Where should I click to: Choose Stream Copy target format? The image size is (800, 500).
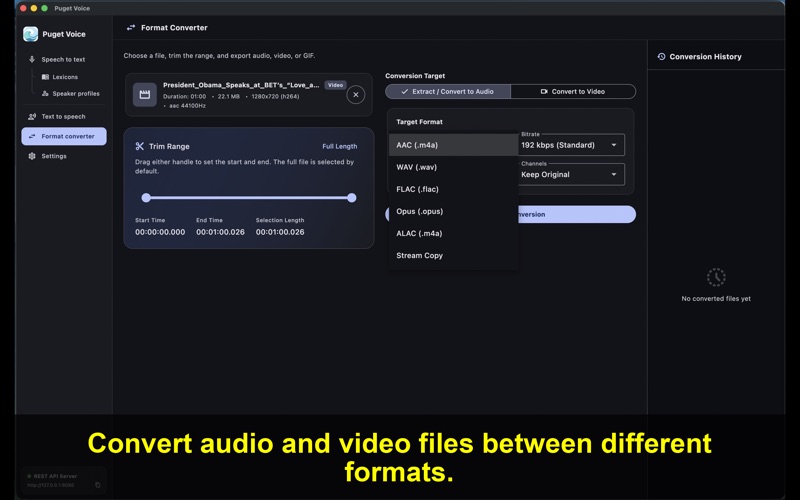pos(453,256)
